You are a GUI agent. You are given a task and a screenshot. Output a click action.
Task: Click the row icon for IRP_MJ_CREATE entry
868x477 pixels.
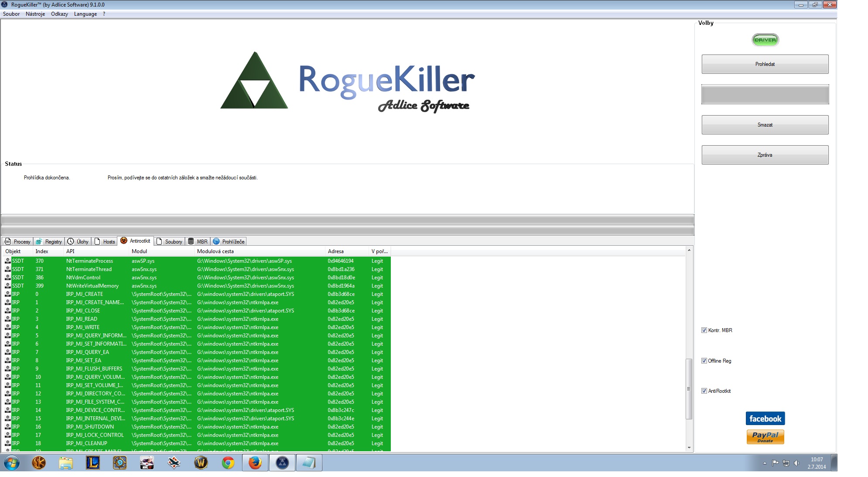7,294
